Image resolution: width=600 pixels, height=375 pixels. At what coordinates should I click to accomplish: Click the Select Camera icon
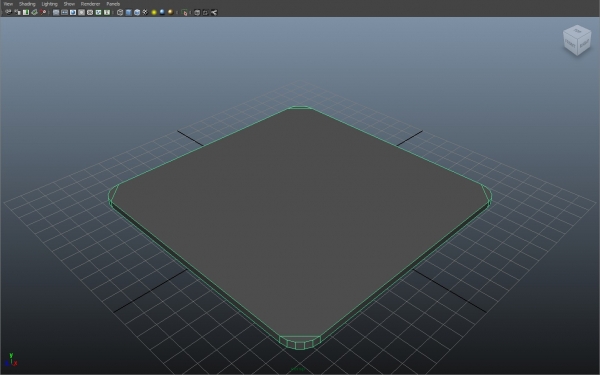coord(8,12)
